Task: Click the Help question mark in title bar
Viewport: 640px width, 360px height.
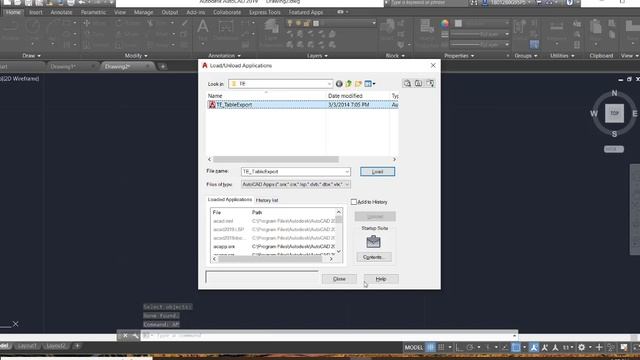Action: 569,3
